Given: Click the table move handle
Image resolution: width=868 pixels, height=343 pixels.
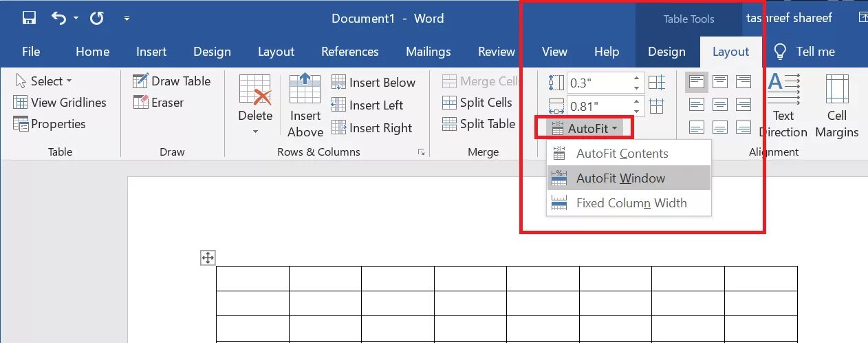Looking at the screenshot, I should point(208,258).
